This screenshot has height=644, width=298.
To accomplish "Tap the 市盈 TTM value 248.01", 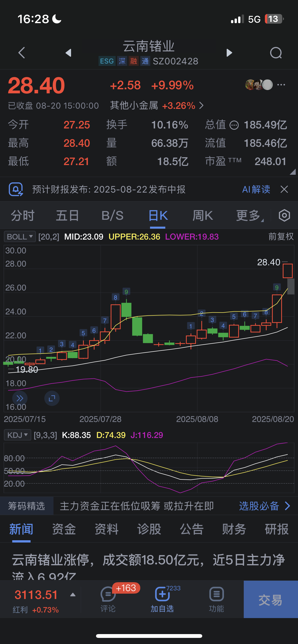I will click(270, 161).
